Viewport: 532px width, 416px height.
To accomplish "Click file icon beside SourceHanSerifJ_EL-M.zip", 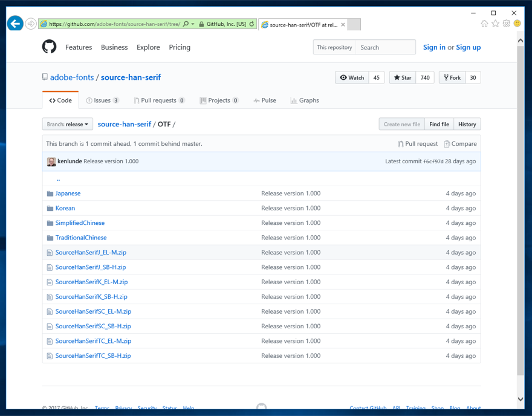I will tap(50, 253).
